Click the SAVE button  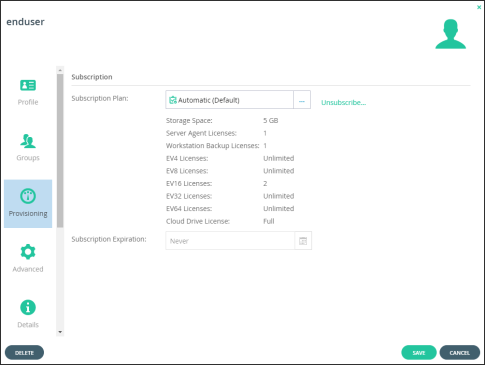[x=419, y=353]
